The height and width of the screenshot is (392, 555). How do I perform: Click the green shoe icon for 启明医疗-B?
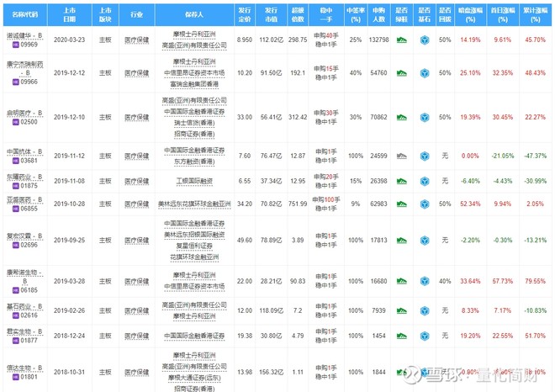[402, 117]
